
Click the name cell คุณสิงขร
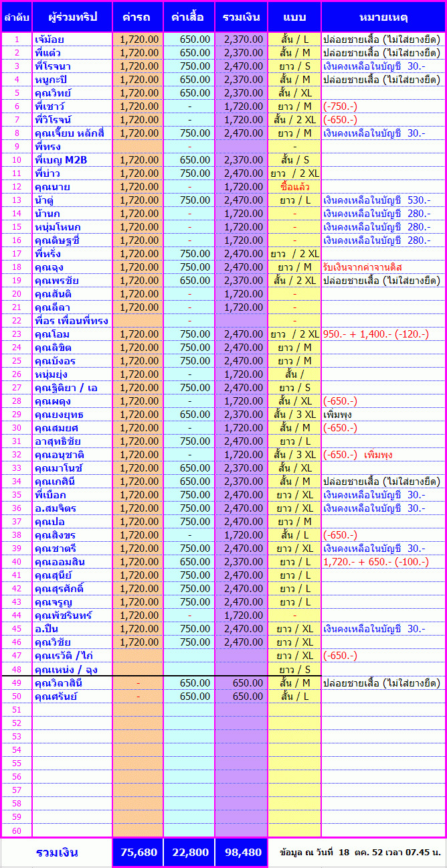72,534
